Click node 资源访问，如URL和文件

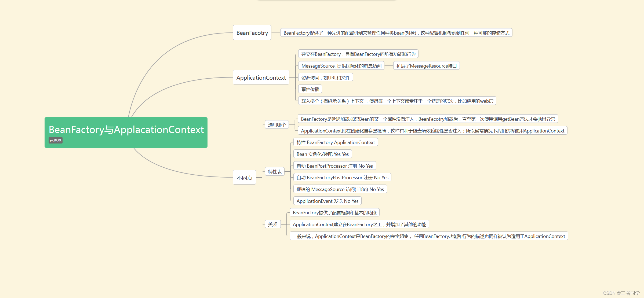click(x=326, y=78)
